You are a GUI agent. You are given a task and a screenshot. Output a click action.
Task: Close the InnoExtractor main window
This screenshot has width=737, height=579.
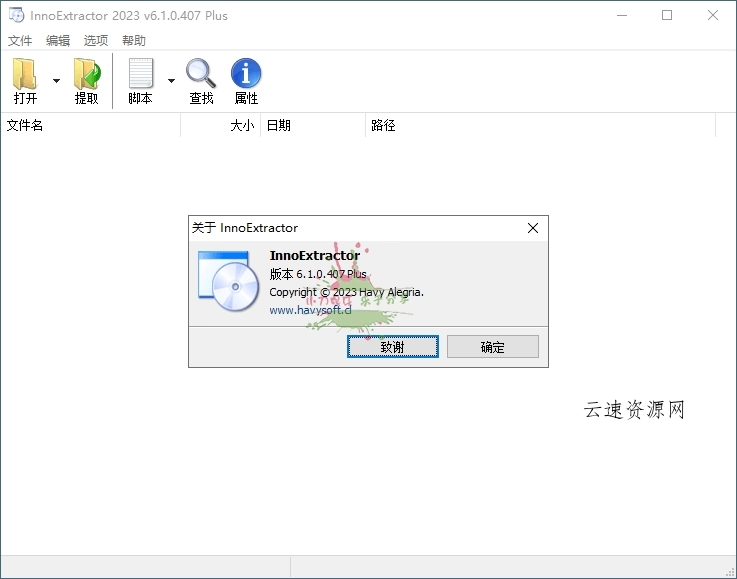[x=713, y=16]
